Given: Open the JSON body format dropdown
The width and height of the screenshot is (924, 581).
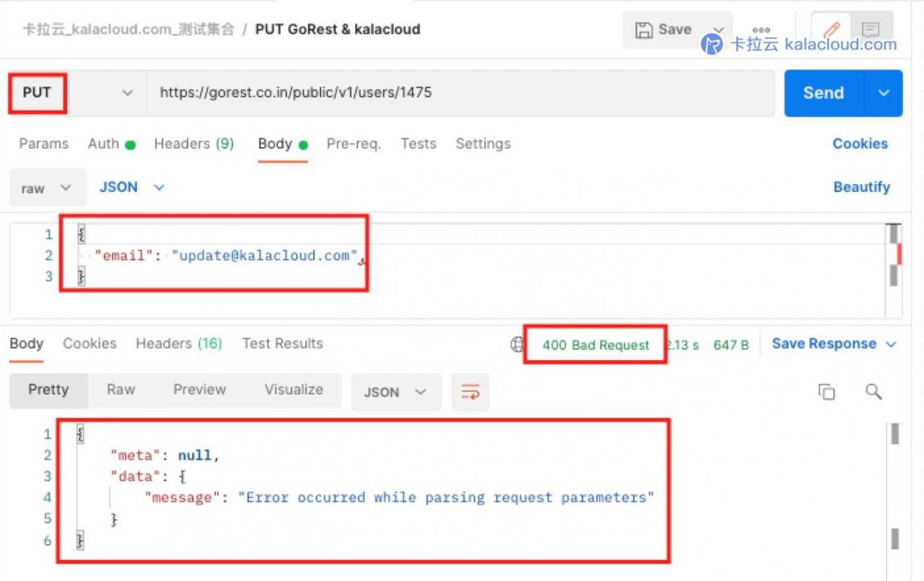Looking at the screenshot, I should (x=132, y=187).
